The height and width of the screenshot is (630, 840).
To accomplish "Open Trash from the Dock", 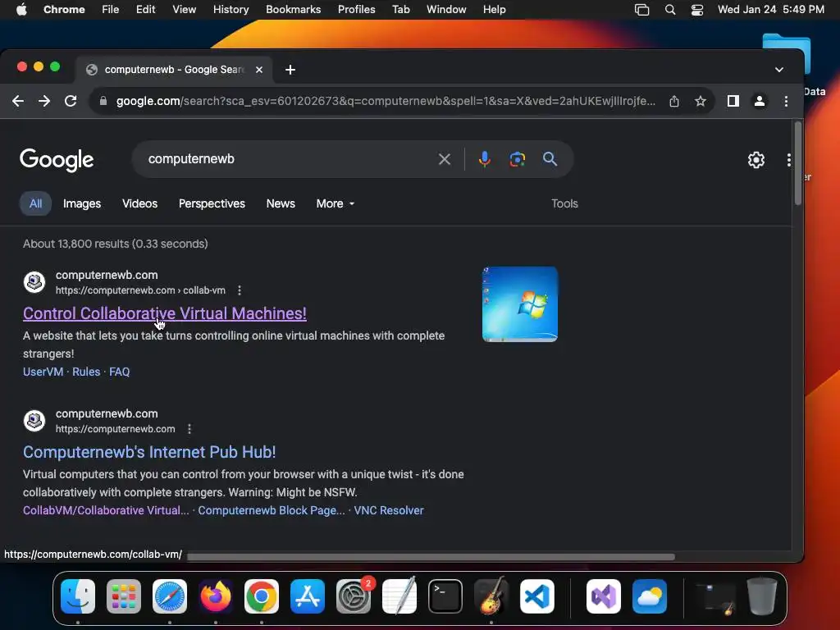I will (762, 596).
